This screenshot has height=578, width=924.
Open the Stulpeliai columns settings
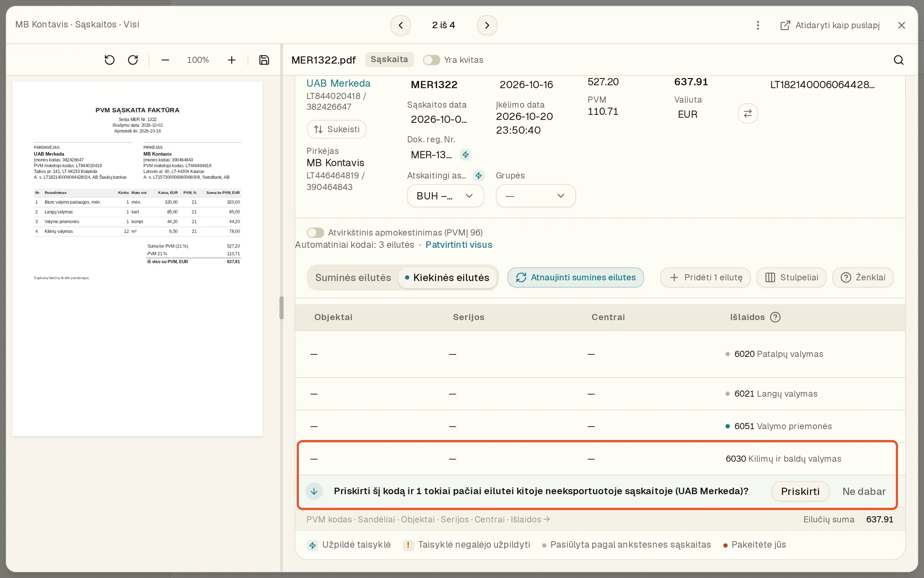click(x=792, y=277)
